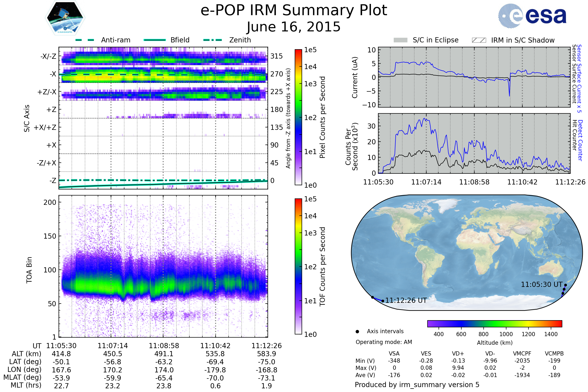
Task: Click the Anti-ram dashed line legend marker
Action: (x=85, y=40)
